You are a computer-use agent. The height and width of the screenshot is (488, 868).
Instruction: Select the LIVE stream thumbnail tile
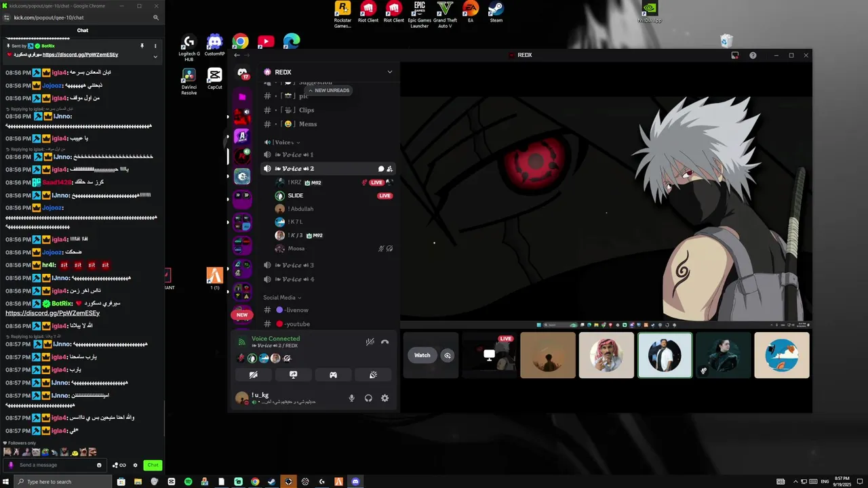[x=489, y=355]
